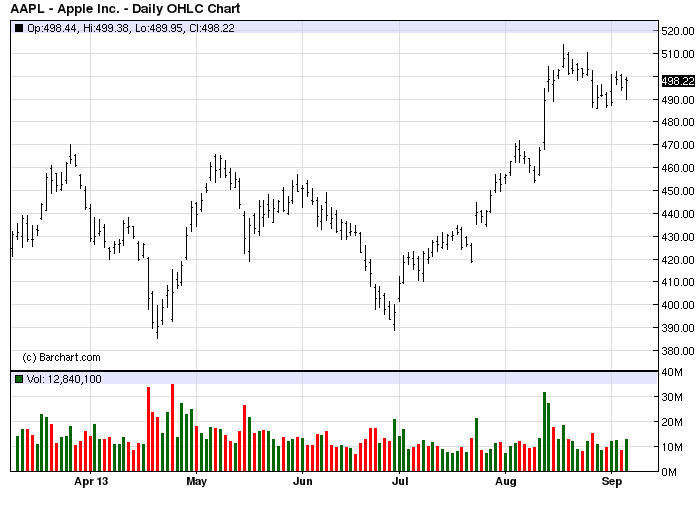This screenshot has width=700, height=512.
Task: Click the 'Aug' date axis label
Action: point(506,482)
